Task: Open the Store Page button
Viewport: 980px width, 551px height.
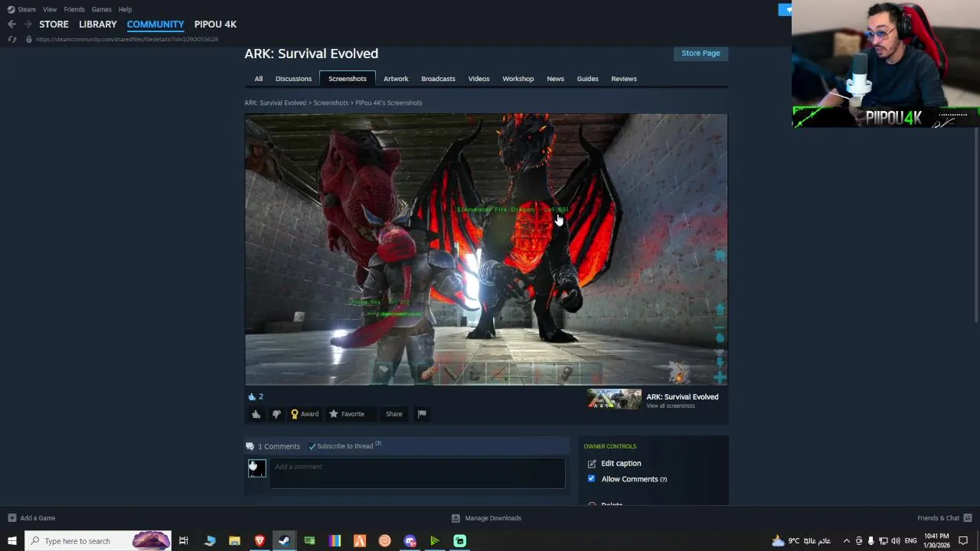Action: tap(701, 53)
